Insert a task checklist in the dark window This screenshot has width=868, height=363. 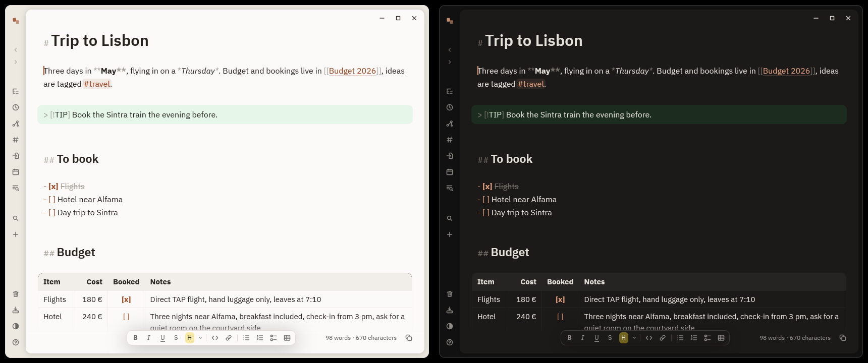708,338
